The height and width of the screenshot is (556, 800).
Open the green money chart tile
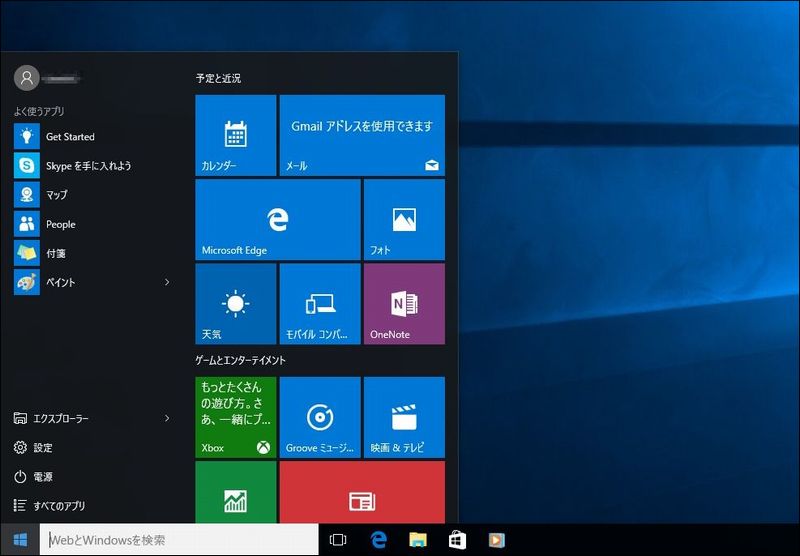[236, 492]
